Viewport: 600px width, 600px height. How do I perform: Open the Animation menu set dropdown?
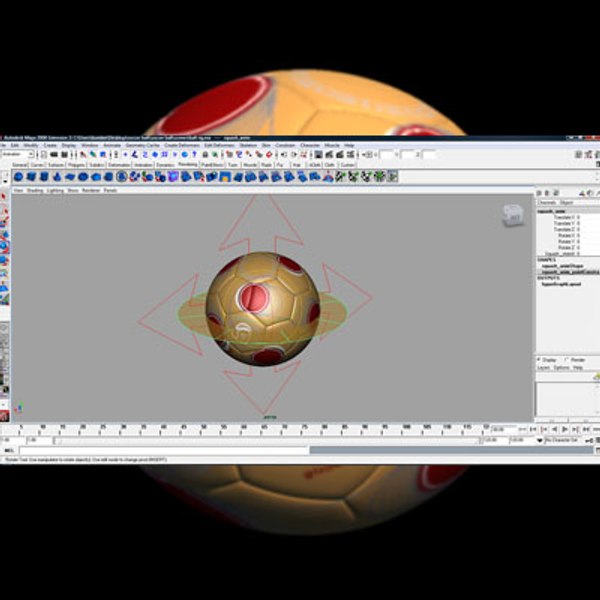click(18, 155)
